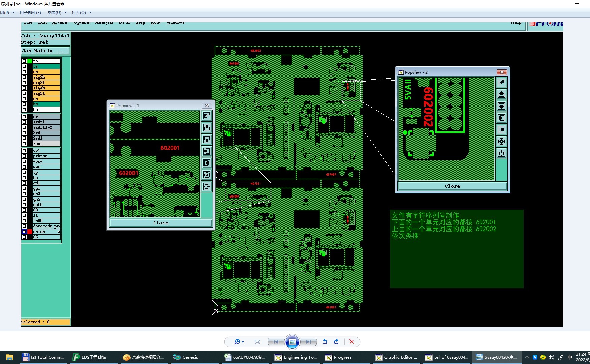Pan up in Popview - 1

[207, 127]
